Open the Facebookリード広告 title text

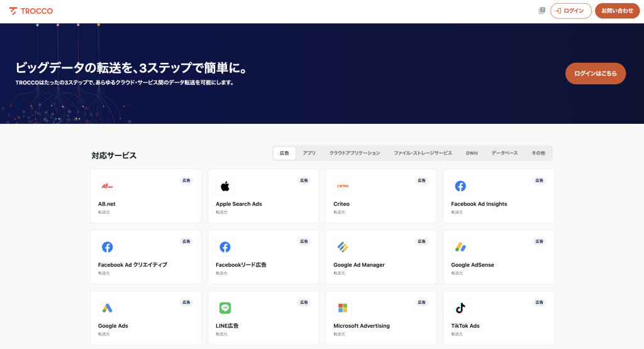pos(241,265)
